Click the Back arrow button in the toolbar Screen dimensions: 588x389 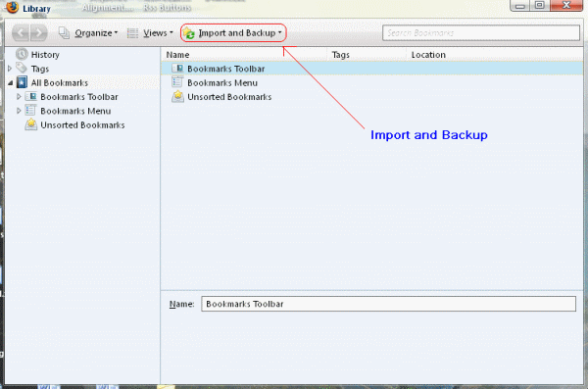point(21,33)
